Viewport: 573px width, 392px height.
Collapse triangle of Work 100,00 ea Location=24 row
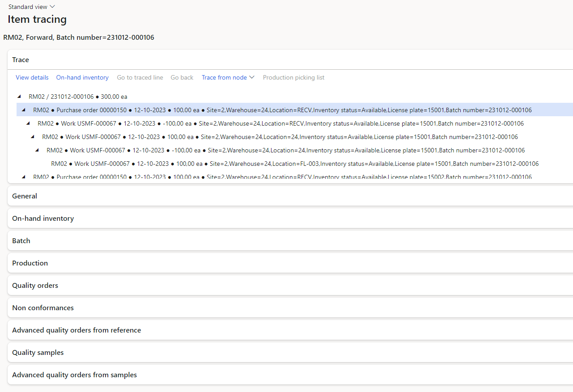(x=33, y=137)
